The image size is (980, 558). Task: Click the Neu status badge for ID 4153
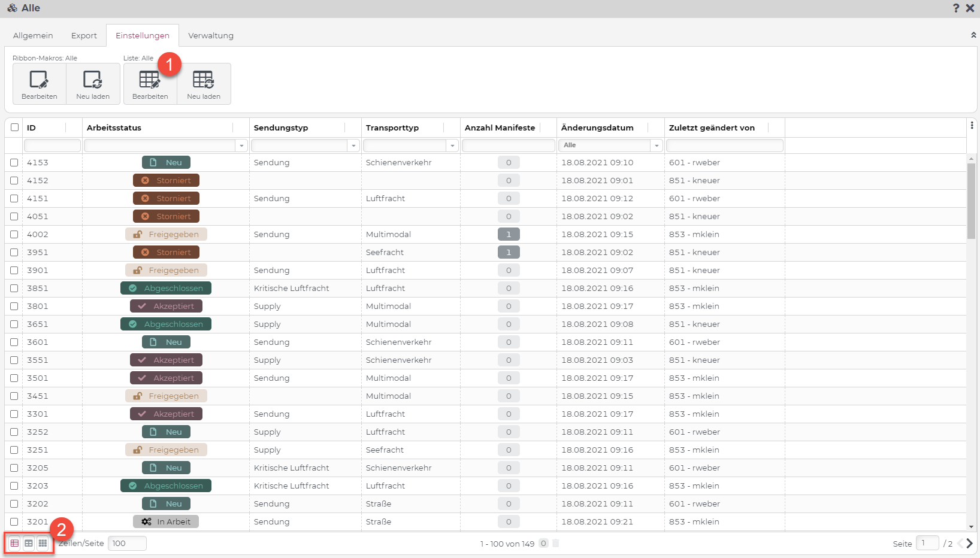tap(166, 162)
